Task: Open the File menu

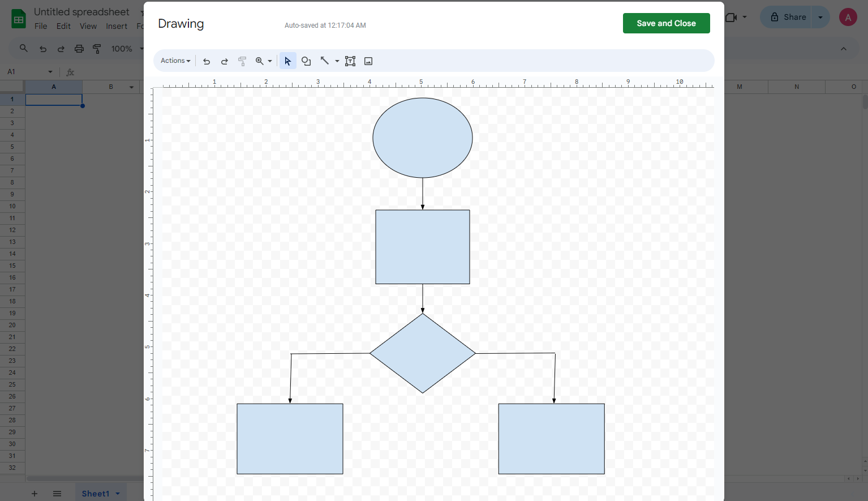Action: pos(40,26)
